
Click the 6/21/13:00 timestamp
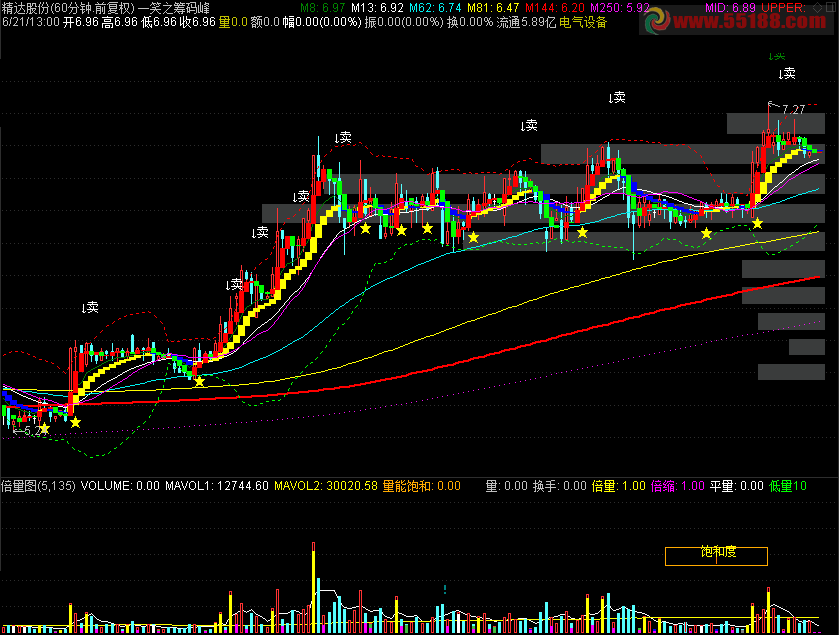click(x=30, y=22)
